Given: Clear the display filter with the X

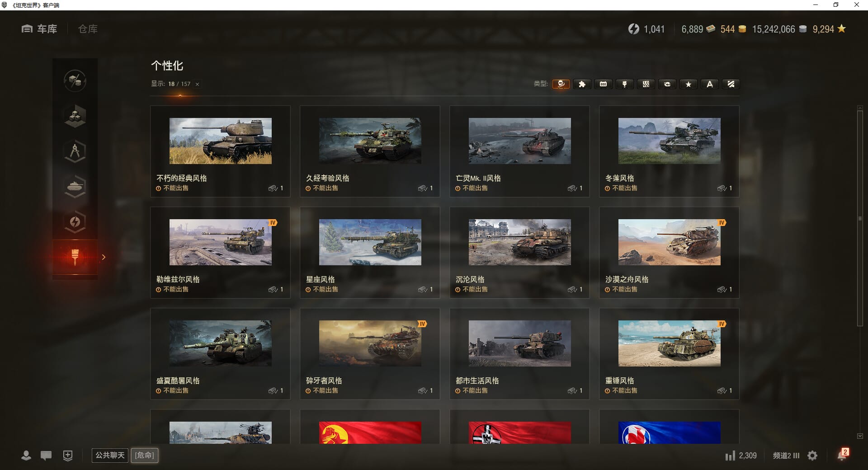Looking at the screenshot, I should pyautogui.click(x=197, y=84).
